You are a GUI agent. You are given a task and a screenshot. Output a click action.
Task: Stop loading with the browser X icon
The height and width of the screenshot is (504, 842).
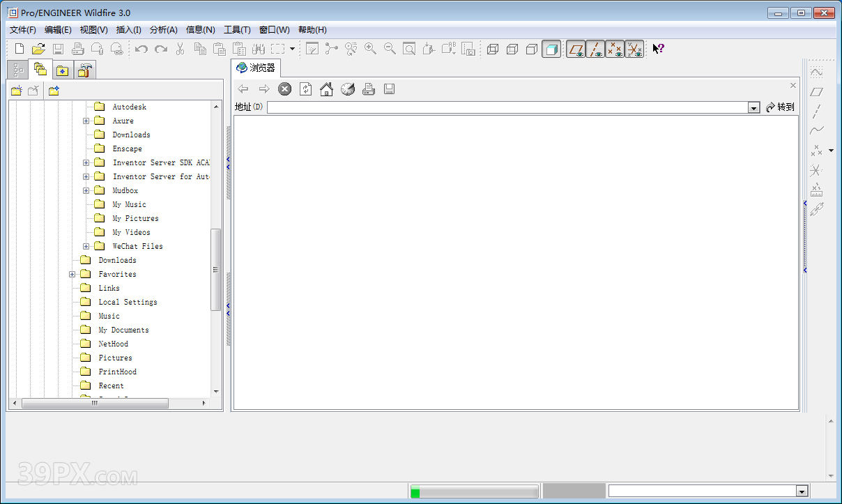pos(285,89)
